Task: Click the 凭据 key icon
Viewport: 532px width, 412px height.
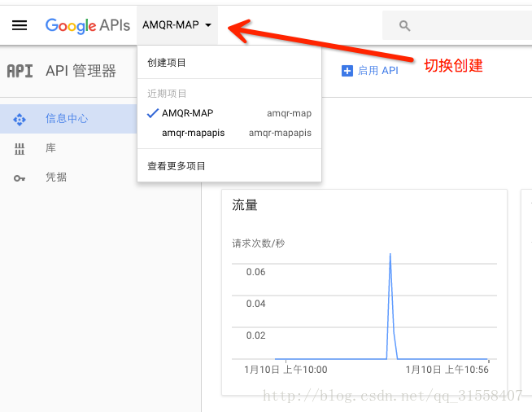Action: (20, 178)
